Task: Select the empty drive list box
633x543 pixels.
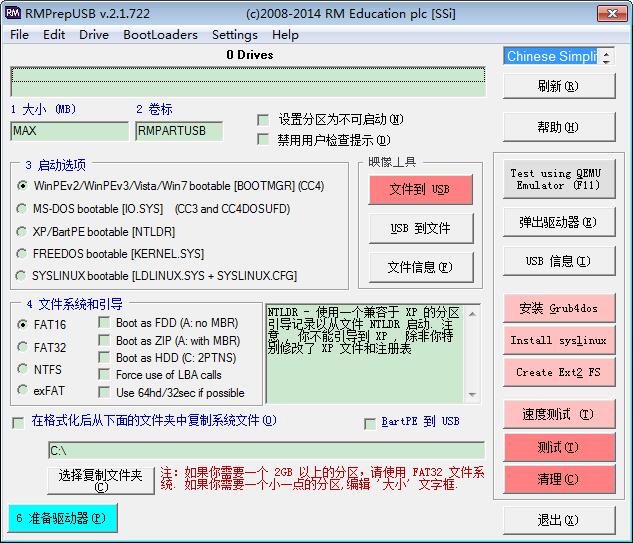Action: [x=248, y=82]
